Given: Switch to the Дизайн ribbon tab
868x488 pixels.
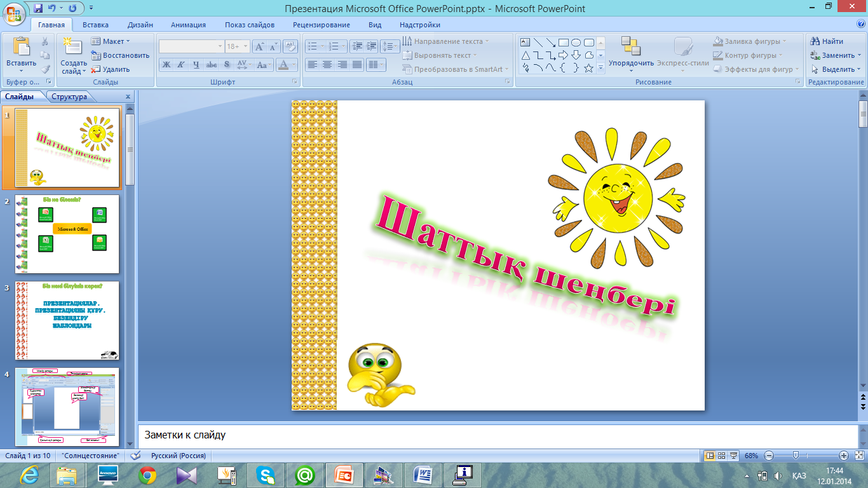Looking at the screenshot, I should point(140,25).
